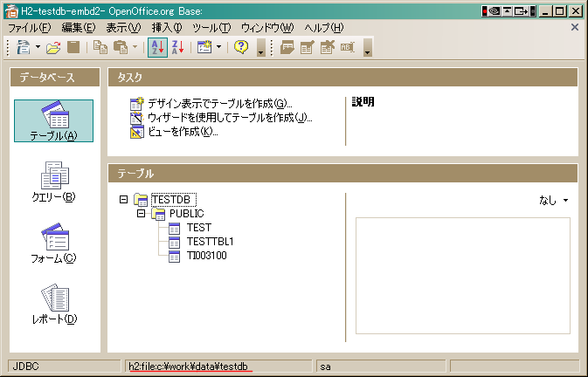The height and width of the screenshot is (377, 588).
Task: Collapse the PUBLIC schema node
Action: point(141,214)
